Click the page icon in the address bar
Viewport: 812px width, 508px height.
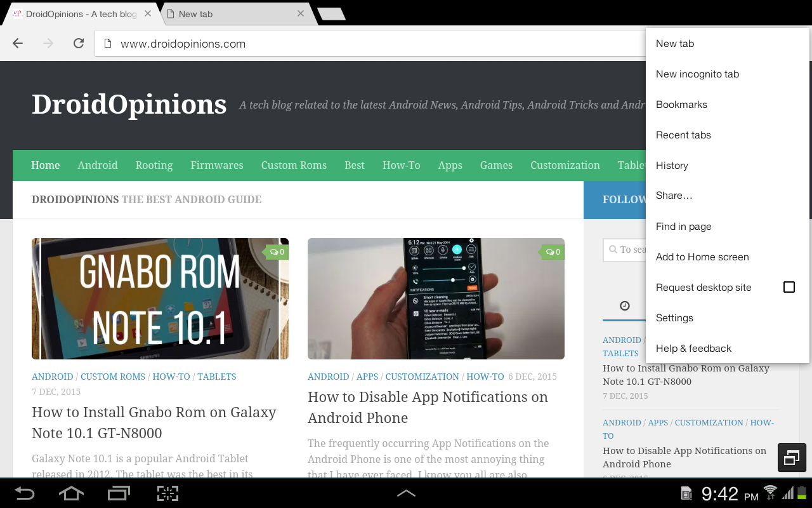(108, 44)
